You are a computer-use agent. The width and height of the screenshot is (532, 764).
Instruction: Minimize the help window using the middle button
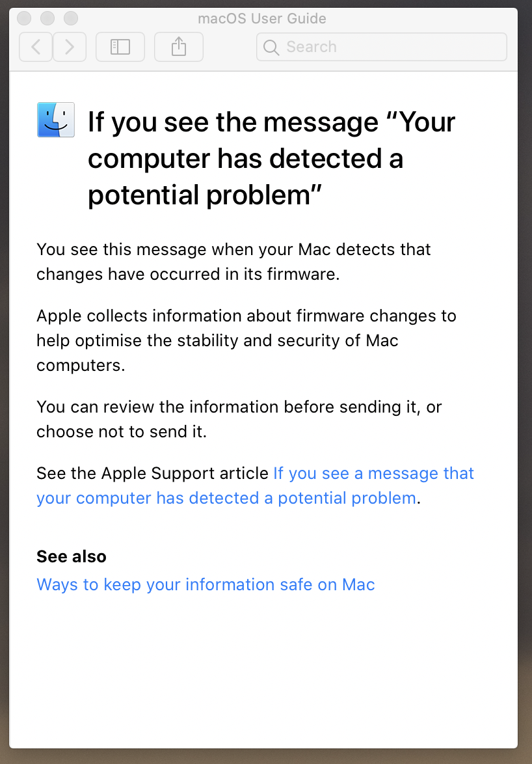(47, 18)
